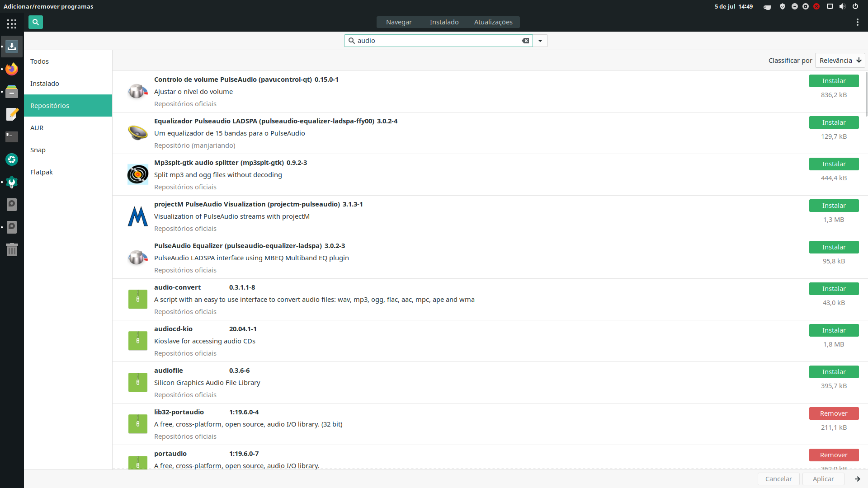Switch to the Atualizações tab
This screenshot has width=868, height=488.
click(x=493, y=22)
